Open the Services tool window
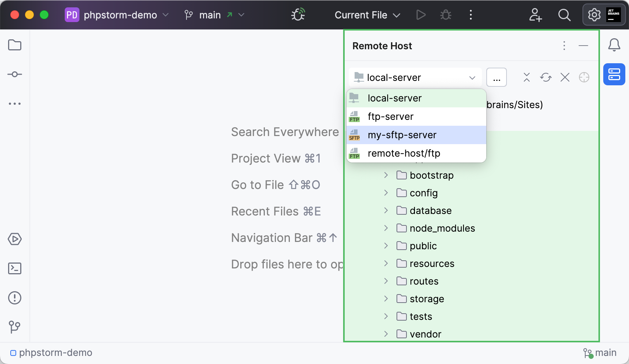Viewport: 629px width, 364px height. [14, 239]
